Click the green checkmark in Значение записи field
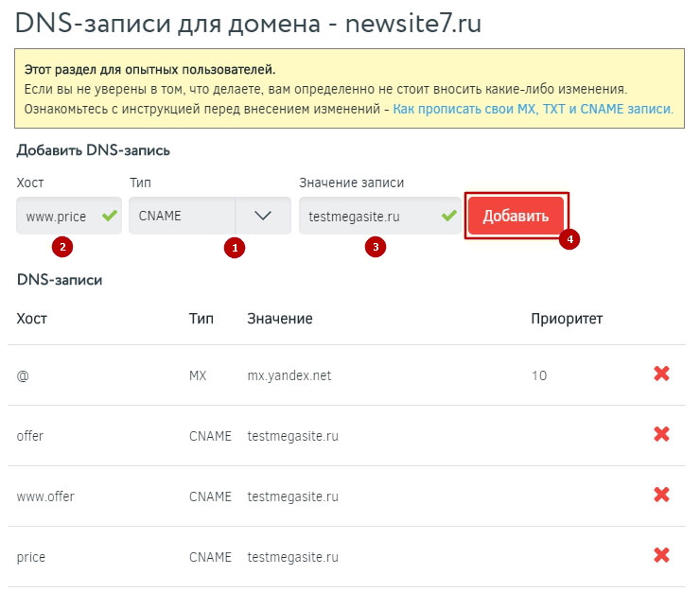 tap(448, 216)
